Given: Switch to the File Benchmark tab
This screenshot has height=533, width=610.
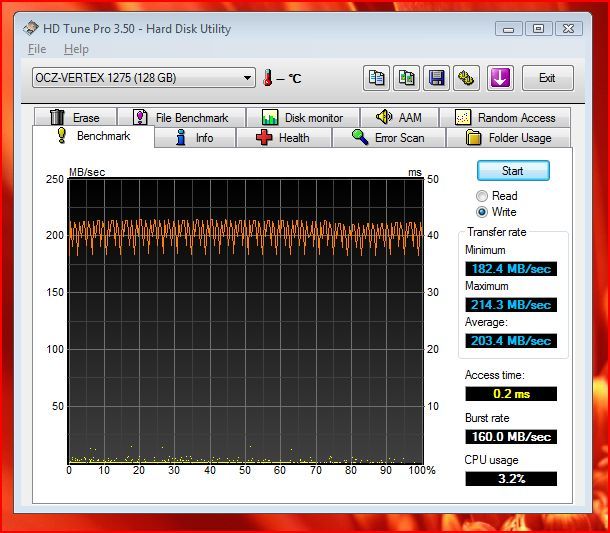Looking at the screenshot, I should click(x=182, y=117).
